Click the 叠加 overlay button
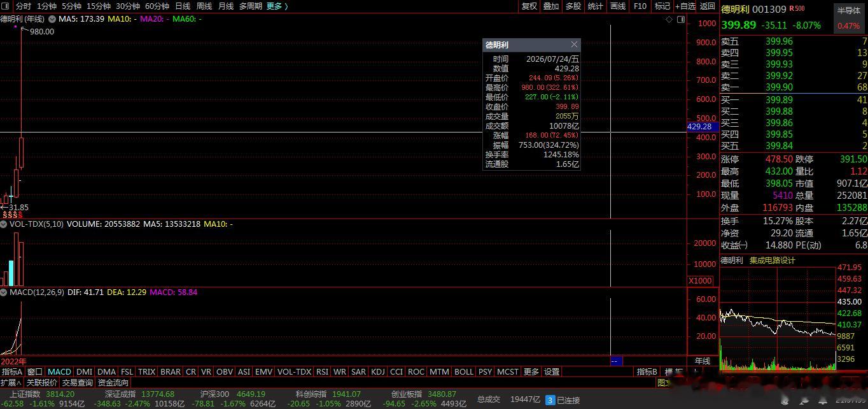Screen dimensions: 868x409 click(x=551, y=6)
